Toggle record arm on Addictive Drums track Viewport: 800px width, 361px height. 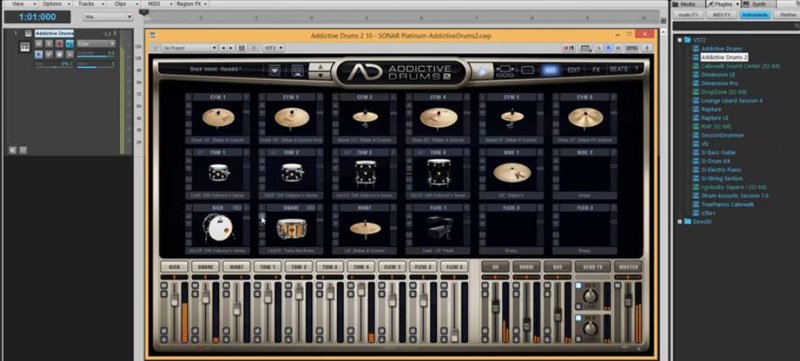coord(59,43)
